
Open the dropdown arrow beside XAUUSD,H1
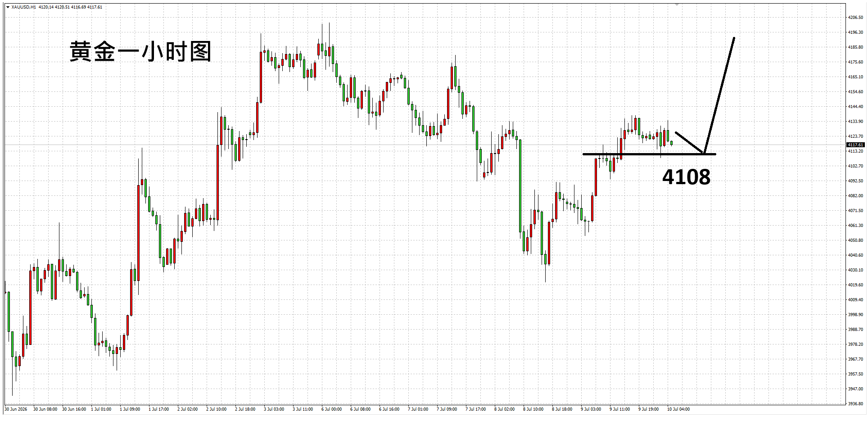click(x=8, y=7)
